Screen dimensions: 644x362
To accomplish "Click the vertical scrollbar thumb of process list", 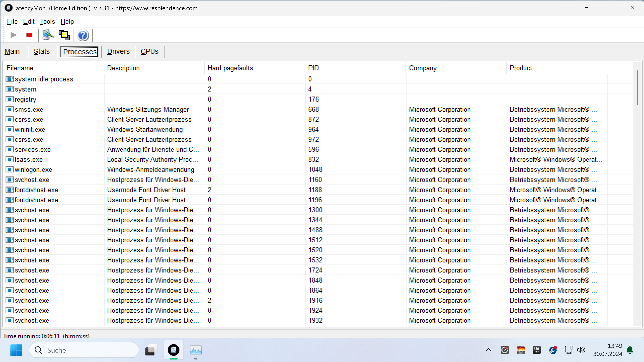I will 637,87.
